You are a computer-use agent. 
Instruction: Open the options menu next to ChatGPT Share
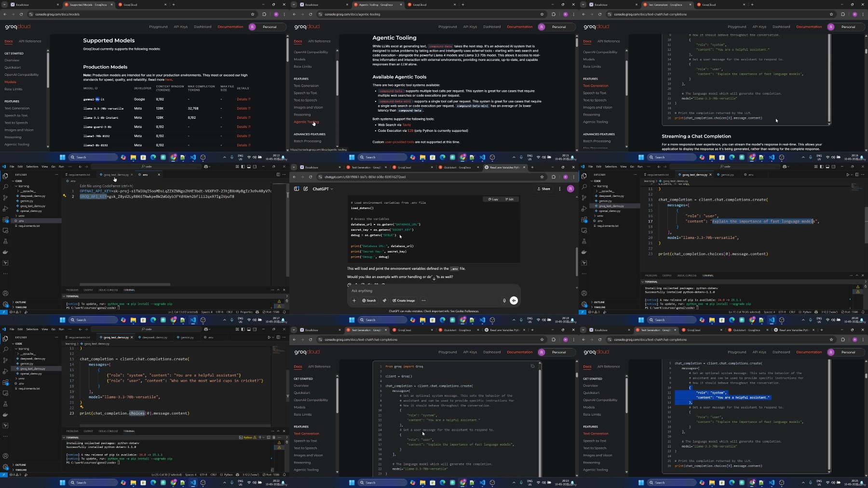pos(560,189)
